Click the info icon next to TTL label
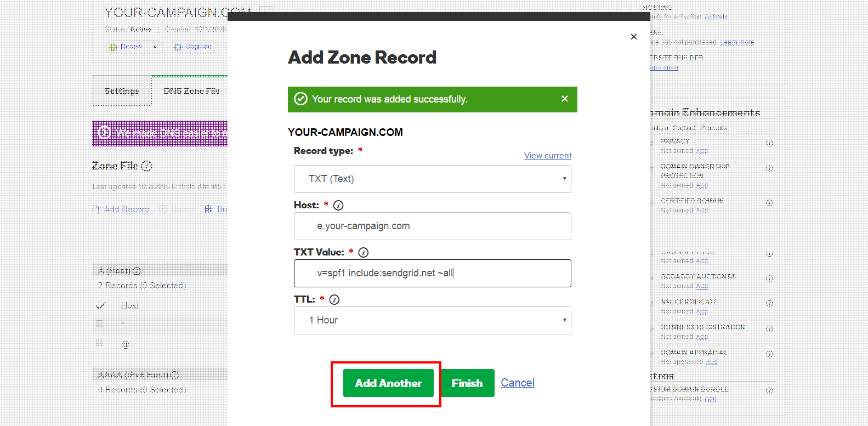The image size is (868, 426). point(334,300)
